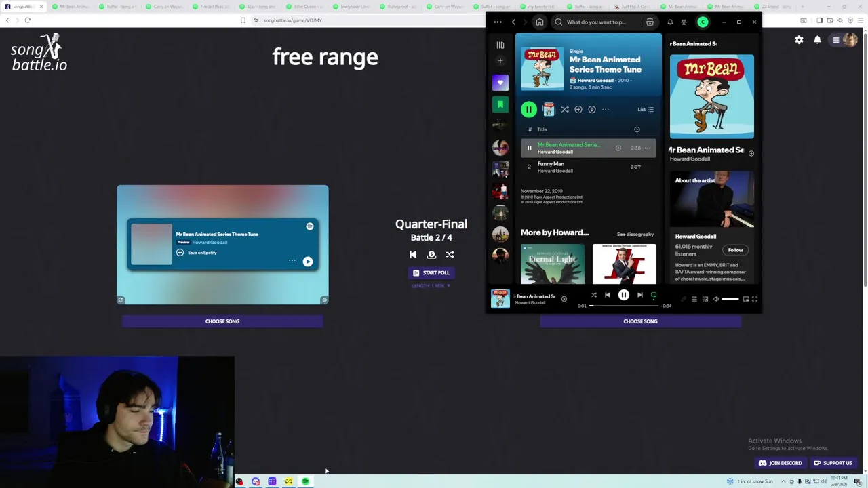This screenshot has height=488, width=868.
Task: Seek on the Spotify playback progress bar
Action: click(625, 306)
